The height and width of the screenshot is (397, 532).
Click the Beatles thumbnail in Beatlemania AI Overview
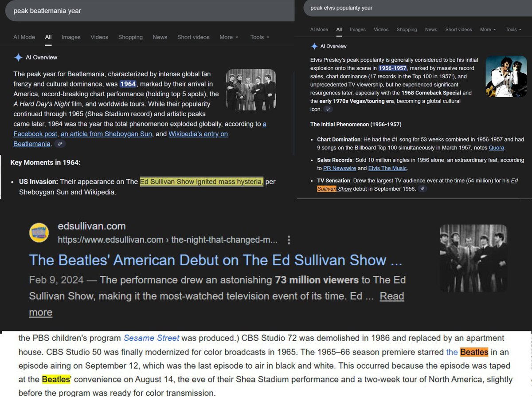(x=251, y=90)
